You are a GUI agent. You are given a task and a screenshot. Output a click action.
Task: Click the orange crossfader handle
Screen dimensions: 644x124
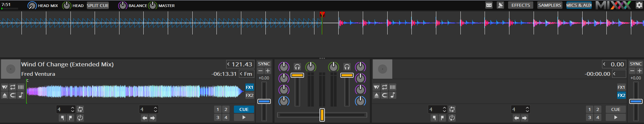322,115
